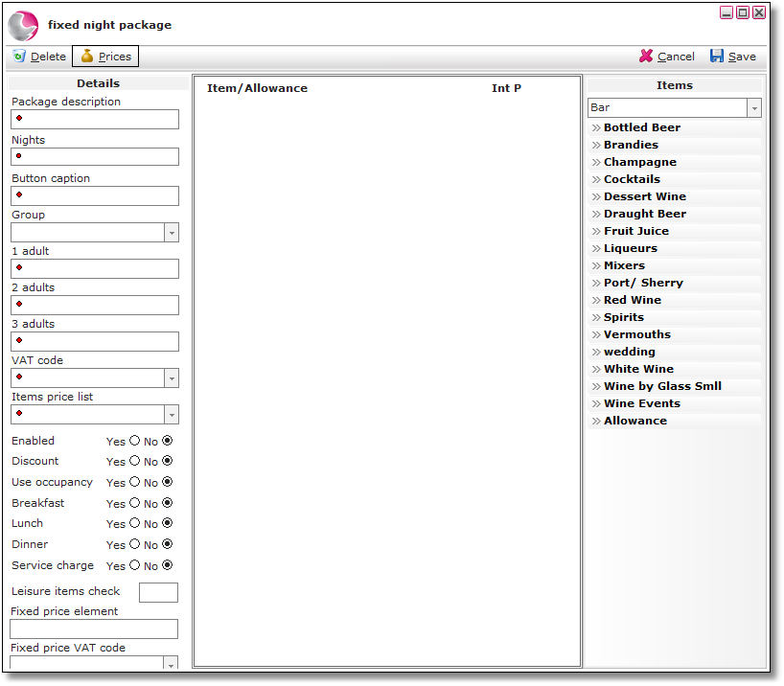The width and height of the screenshot is (784, 686).
Task: Open Port/ Sherry item group
Action: coord(674,283)
